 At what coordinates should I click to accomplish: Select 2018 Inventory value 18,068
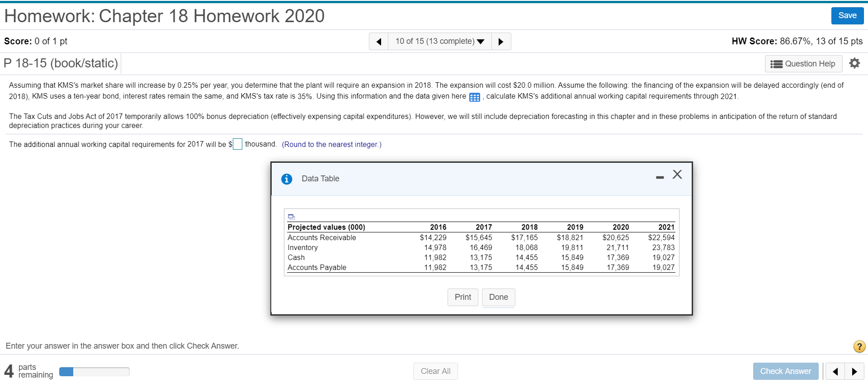pyautogui.click(x=527, y=248)
